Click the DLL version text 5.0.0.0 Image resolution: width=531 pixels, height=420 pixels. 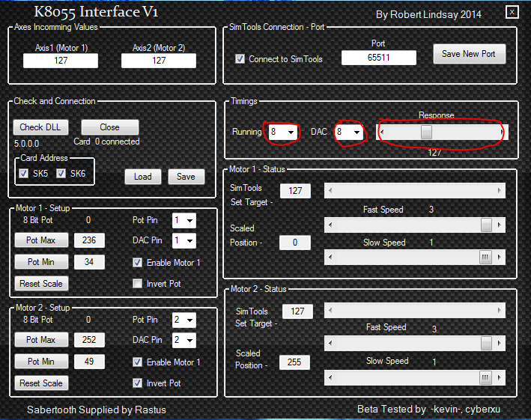26,144
